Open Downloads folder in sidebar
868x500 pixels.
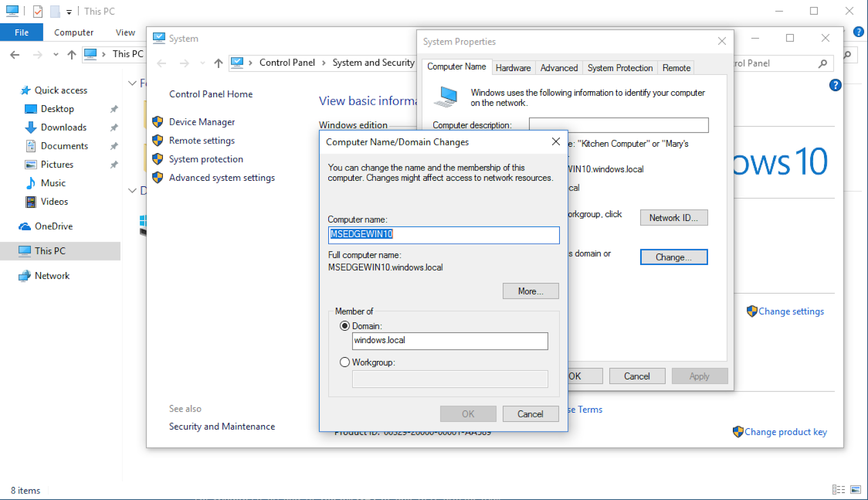coord(63,127)
